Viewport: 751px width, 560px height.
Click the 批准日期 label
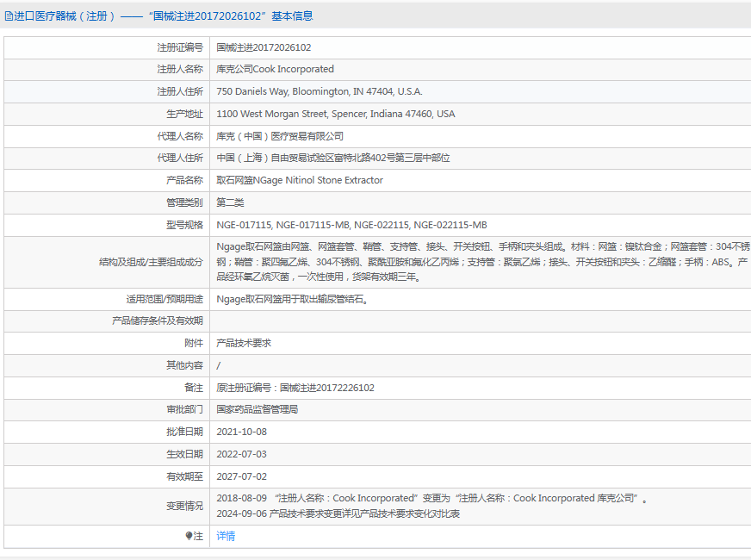(x=184, y=432)
